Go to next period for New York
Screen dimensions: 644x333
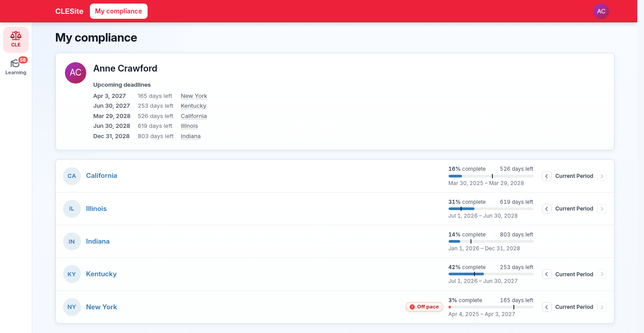(602, 307)
